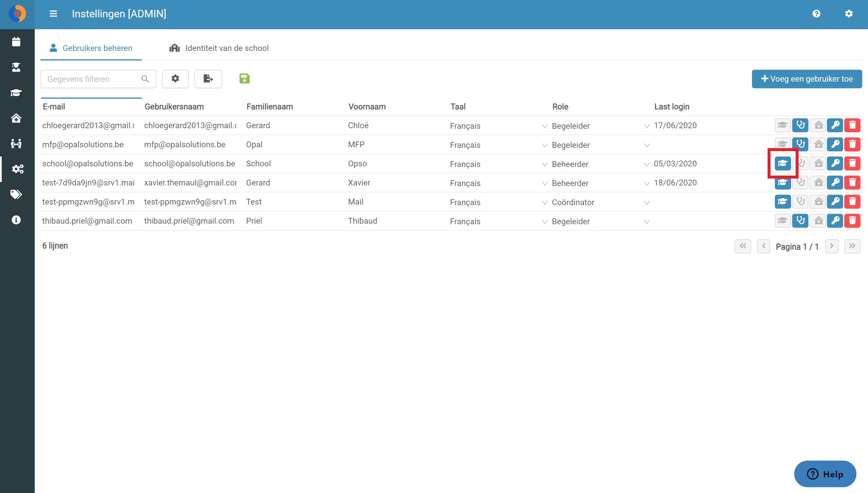868x493 pixels.
Task: Sort by Familienaam column header
Action: [x=269, y=107]
